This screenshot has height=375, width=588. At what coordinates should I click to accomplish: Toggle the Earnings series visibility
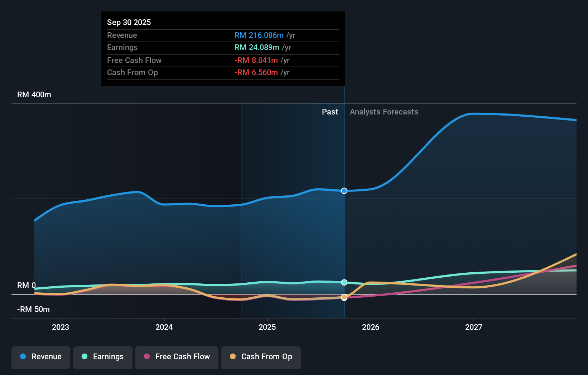tap(102, 357)
